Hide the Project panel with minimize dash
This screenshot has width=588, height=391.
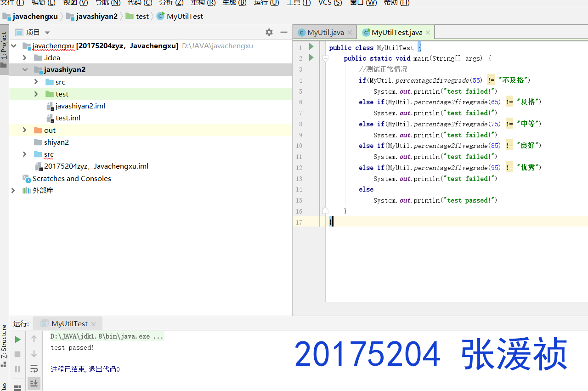(284, 32)
